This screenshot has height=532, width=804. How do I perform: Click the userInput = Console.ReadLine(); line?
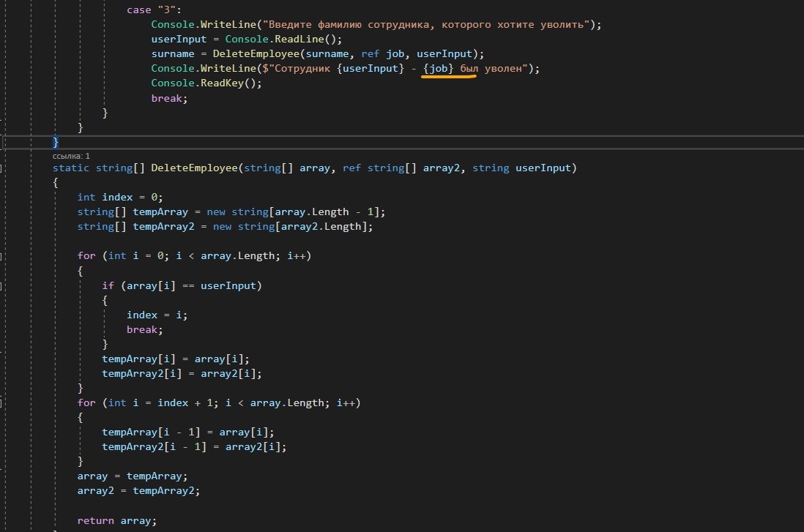tap(246, 40)
